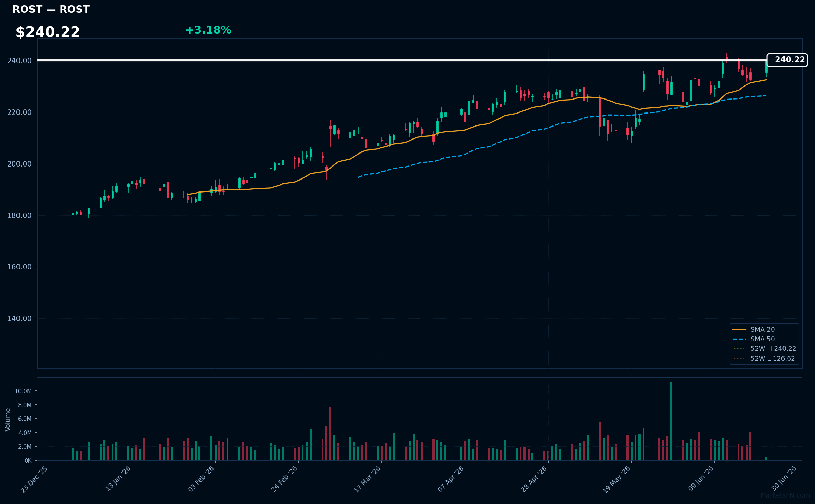The height and width of the screenshot is (504, 815).
Task: Click the 03 Feb '26 date label
Action: pyautogui.click(x=201, y=479)
